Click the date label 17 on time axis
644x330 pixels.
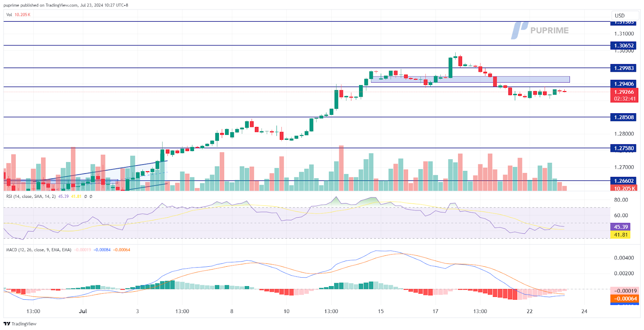point(435,311)
